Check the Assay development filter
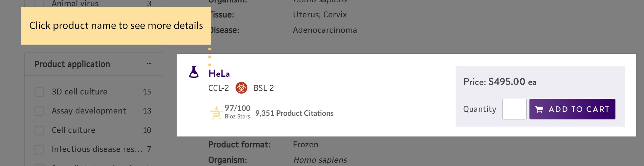 pyautogui.click(x=39, y=111)
